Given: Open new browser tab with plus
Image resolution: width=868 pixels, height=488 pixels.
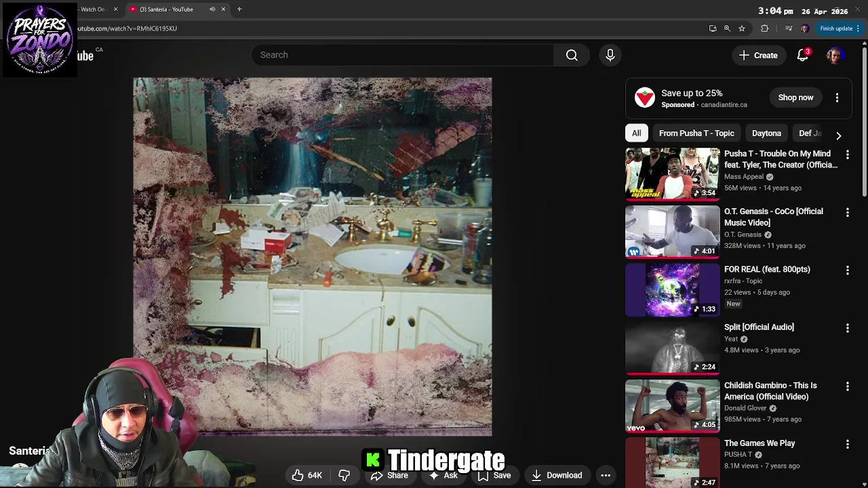Looking at the screenshot, I should coord(239,9).
